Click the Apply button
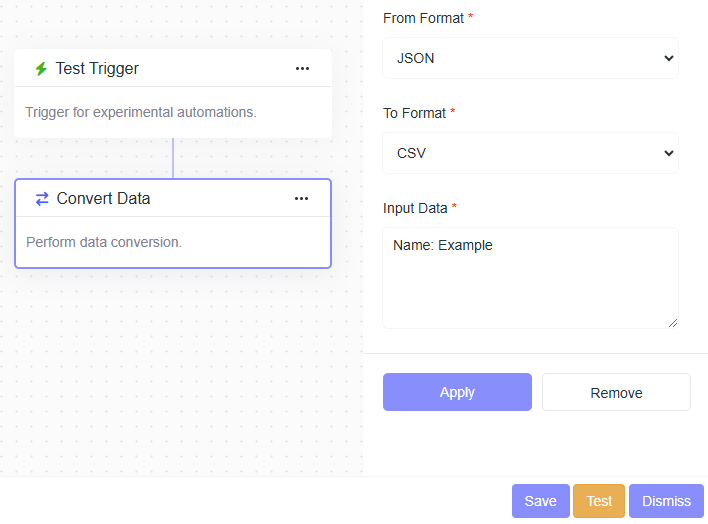This screenshot has height=524, width=708. (457, 392)
